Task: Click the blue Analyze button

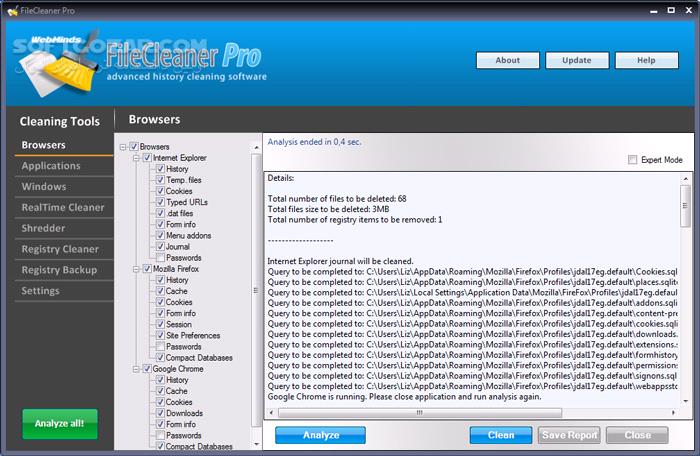Action: coord(321,435)
